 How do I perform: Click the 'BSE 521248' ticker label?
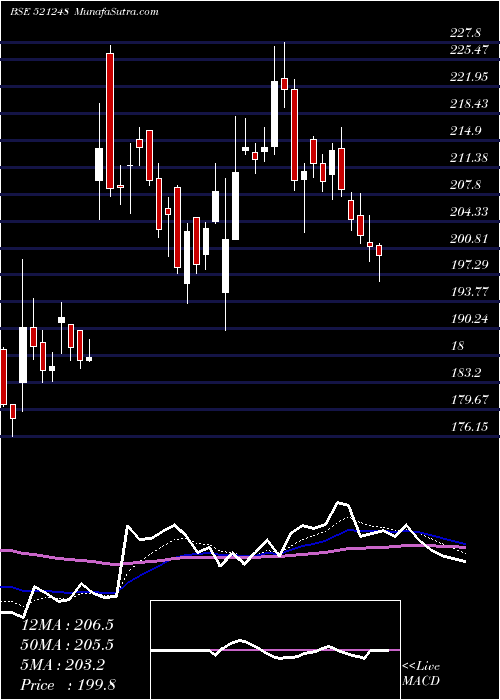click(39, 12)
